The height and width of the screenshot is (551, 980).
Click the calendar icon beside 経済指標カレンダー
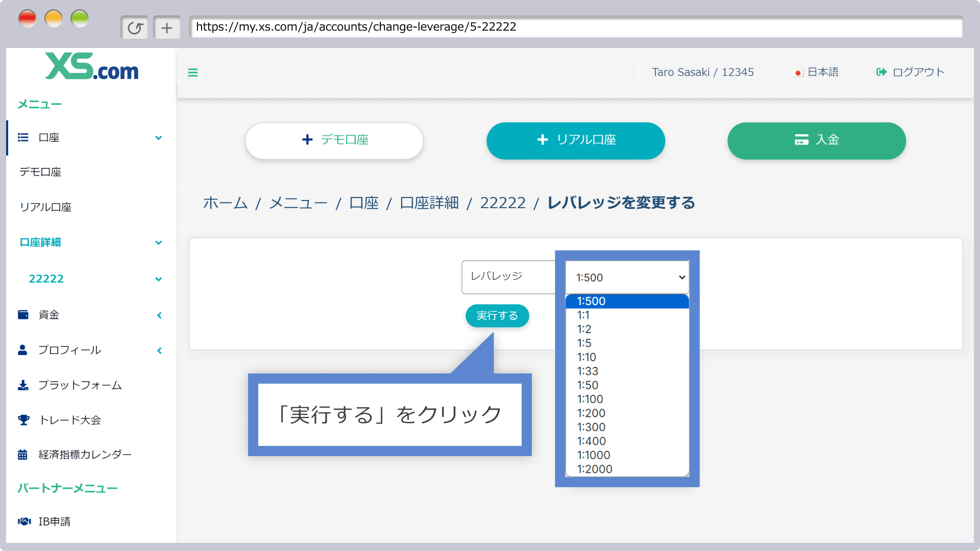[x=22, y=455]
